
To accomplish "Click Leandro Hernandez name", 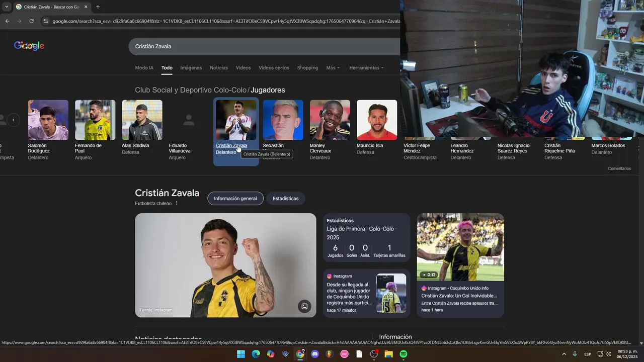I will [462, 148].
